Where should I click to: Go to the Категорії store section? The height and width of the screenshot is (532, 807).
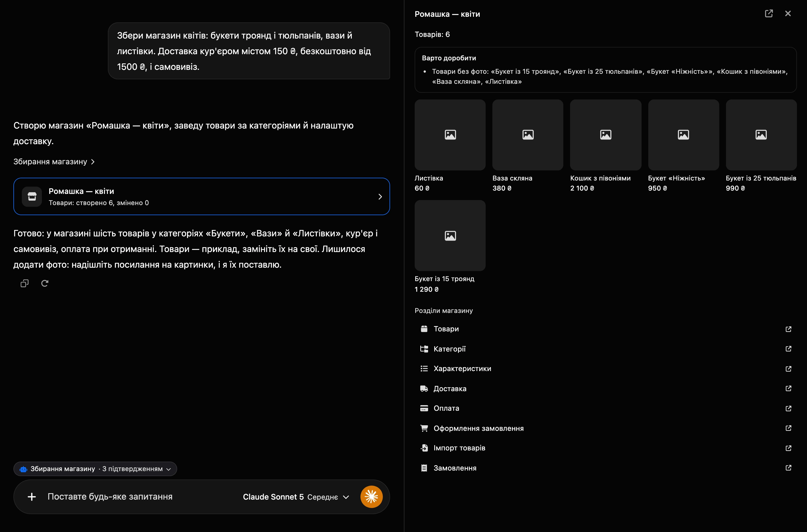606,349
